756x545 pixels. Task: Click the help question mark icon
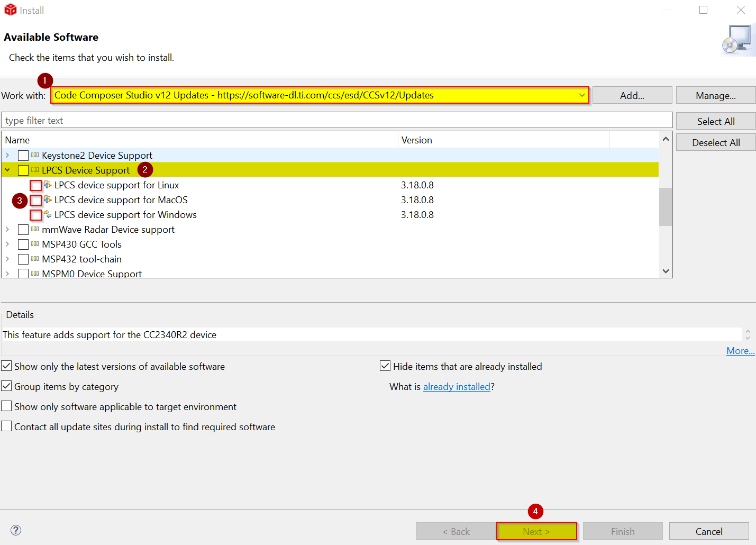click(x=16, y=530)
